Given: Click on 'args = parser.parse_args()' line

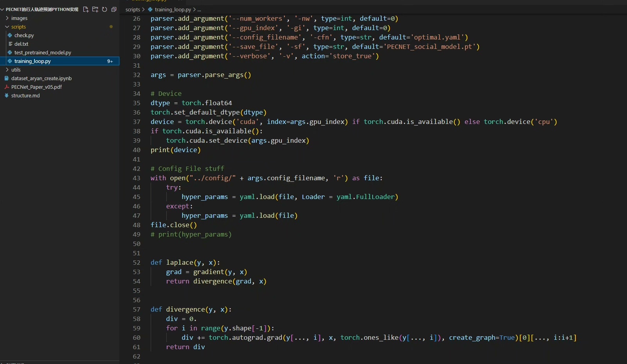Looking at the screenshot, I should (x=201, y=75).
